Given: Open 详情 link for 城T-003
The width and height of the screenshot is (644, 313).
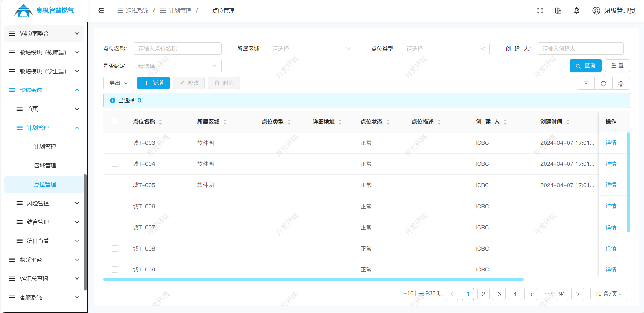Looking at the screenshot, I should (x=611, y=143).
